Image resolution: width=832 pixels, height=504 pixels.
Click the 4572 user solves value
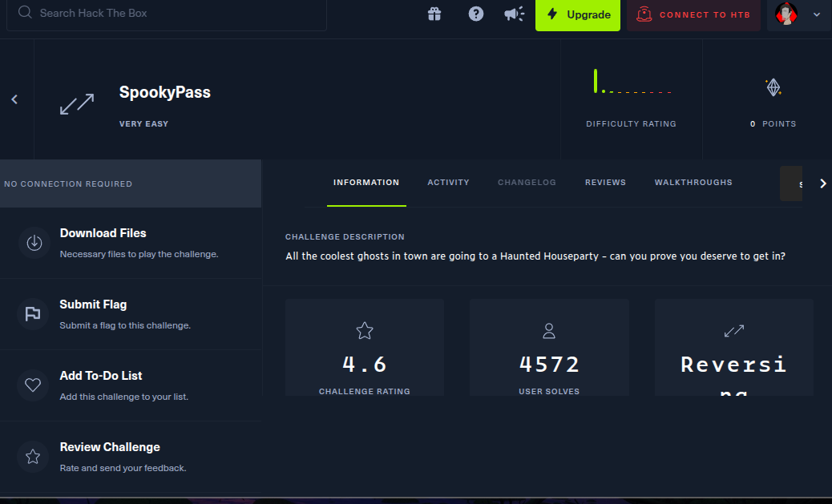pos(549,365)
